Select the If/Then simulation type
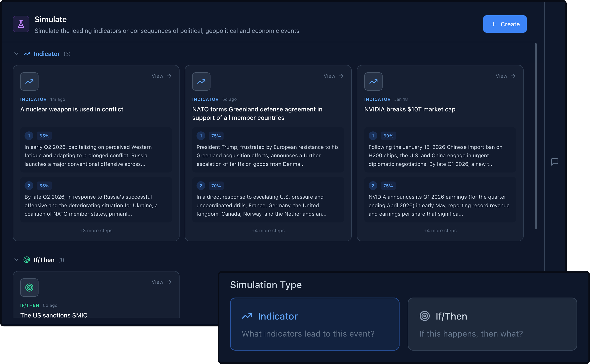This screenshot has width=590, height=364. click(492, 324)
